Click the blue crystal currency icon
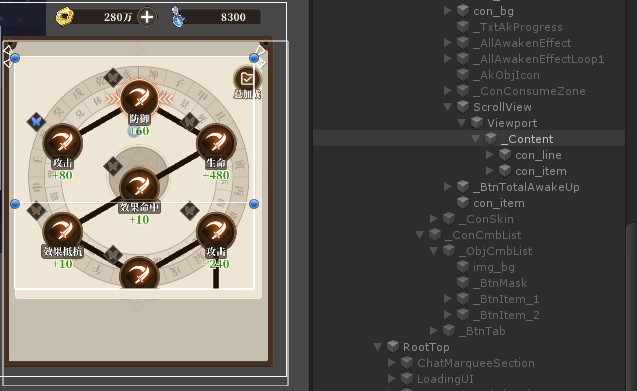The image size is (637, 391). point(178,17)
